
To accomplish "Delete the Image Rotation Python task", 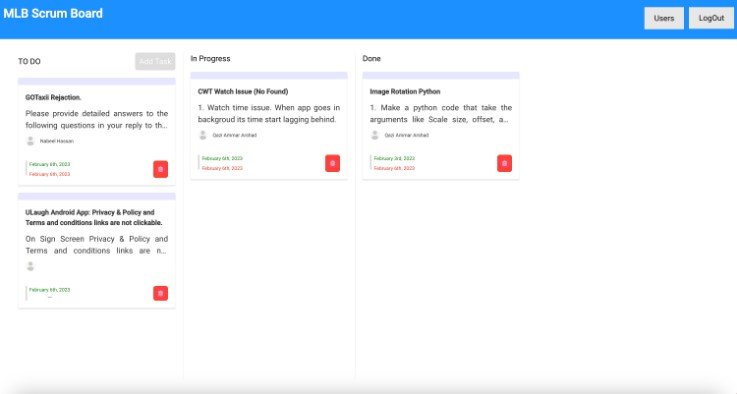I will (x=504, y=163).
